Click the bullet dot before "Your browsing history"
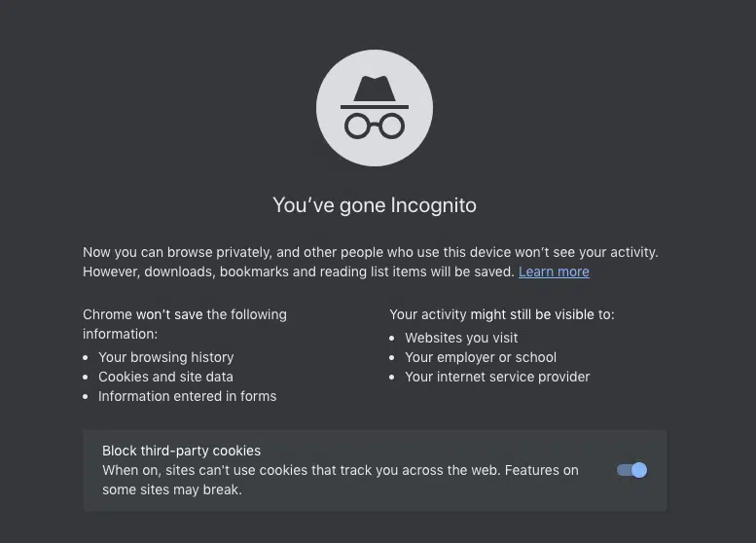The width and height of the screenshot is (756, 543). pos(86,358)
